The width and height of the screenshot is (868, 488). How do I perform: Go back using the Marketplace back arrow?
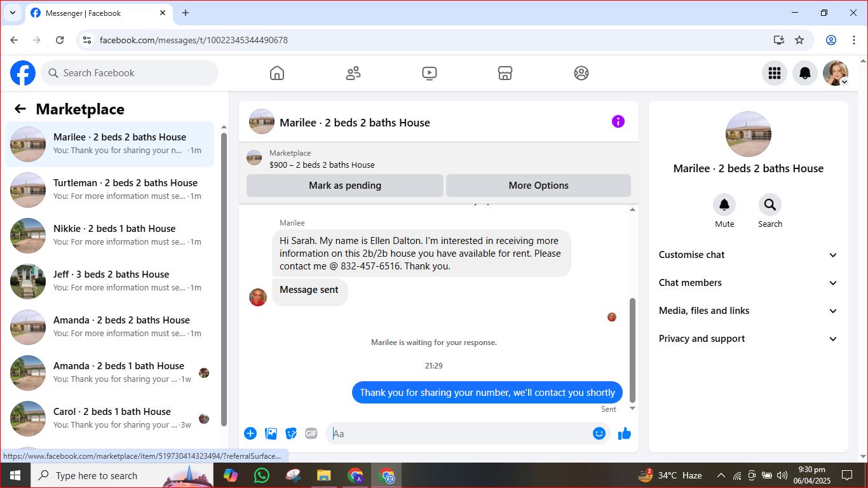point(20,109)
